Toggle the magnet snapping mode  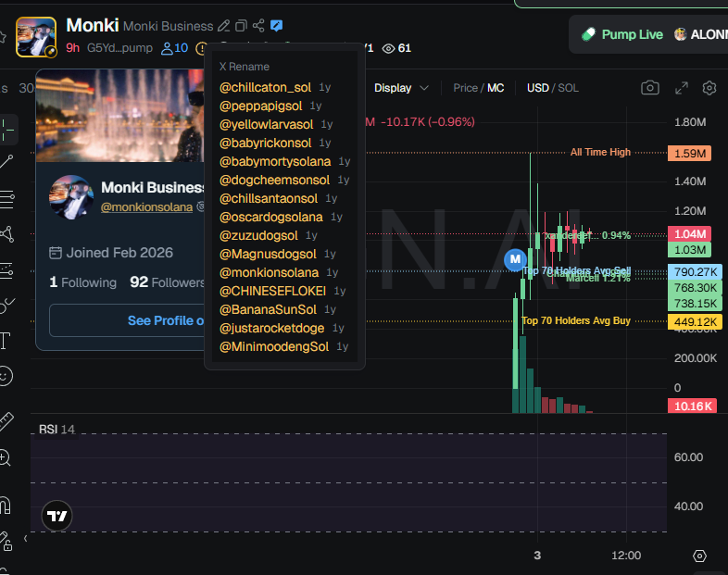point(6,505)
